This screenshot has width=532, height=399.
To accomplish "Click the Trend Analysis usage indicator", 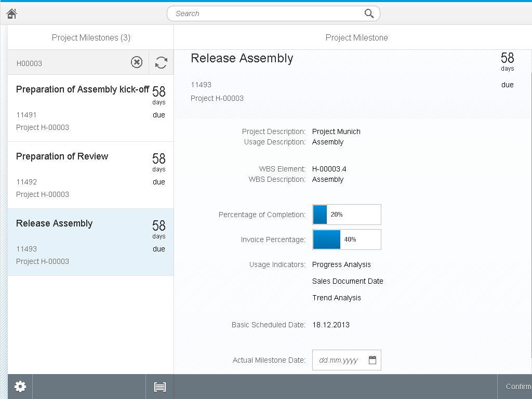I will coord(336,298).
